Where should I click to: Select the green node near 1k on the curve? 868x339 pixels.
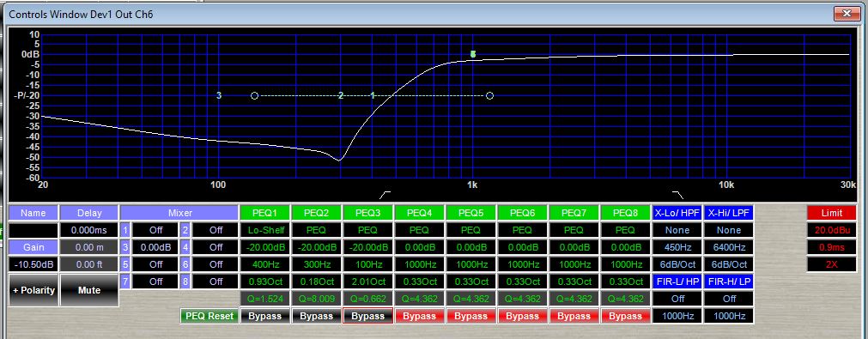tap(473, 54)
